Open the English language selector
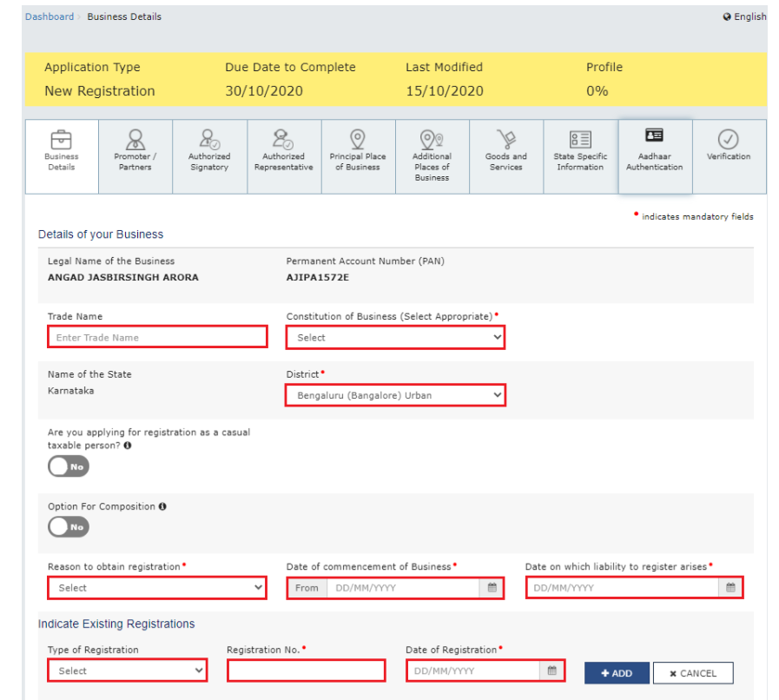 point(744,17)
